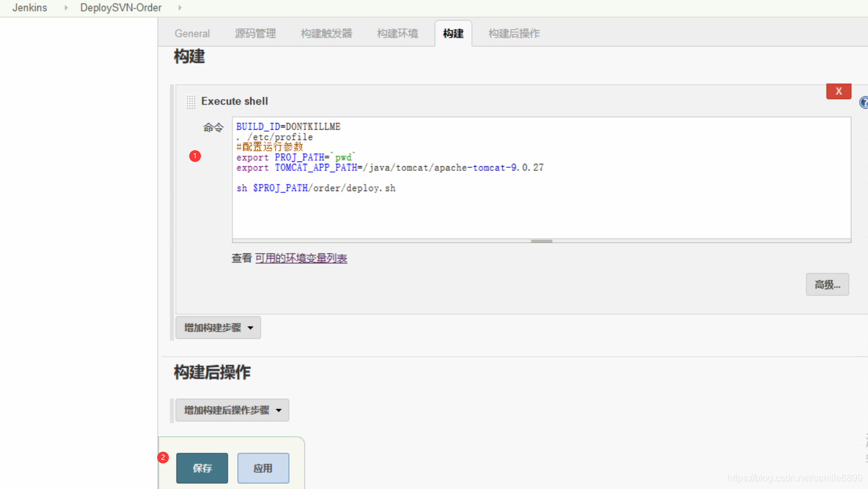Screen dimensions: 868x489
Task: Delete the Execute shell build step
Action: 838,91
